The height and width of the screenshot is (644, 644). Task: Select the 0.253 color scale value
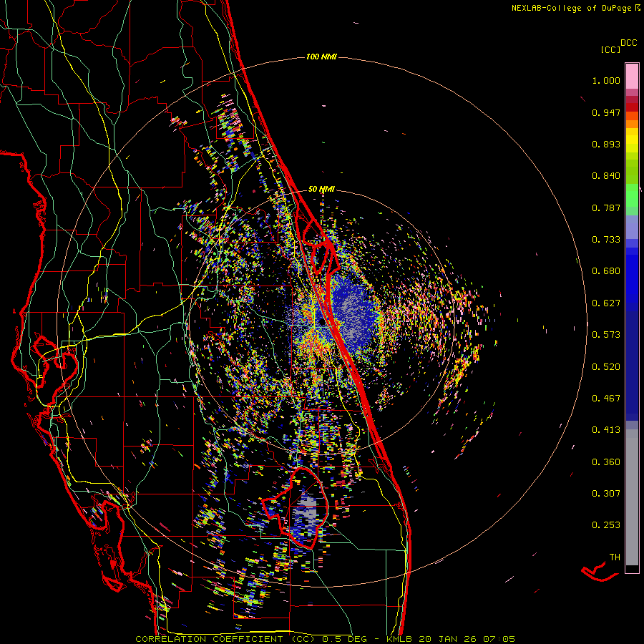(x=606, y=525)
